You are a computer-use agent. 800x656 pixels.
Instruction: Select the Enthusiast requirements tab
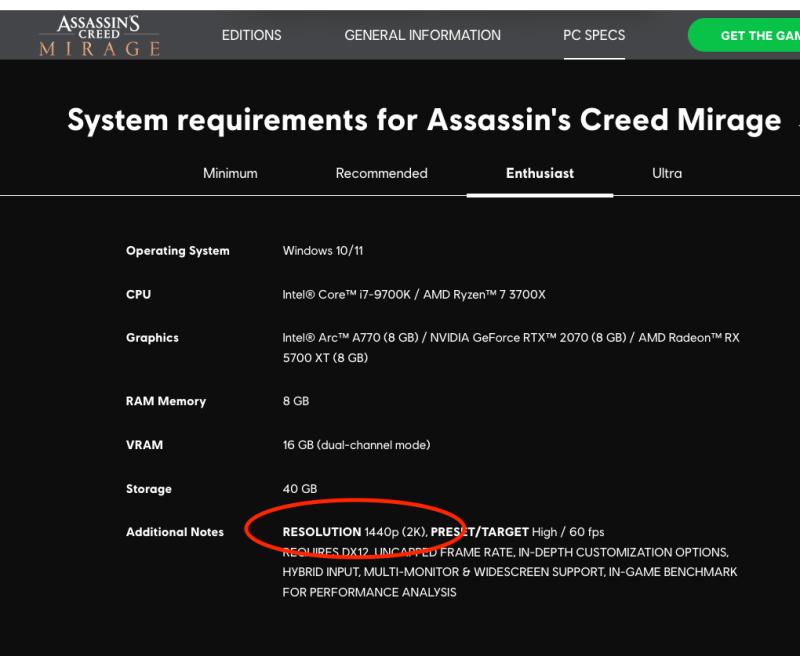[540, 173]
